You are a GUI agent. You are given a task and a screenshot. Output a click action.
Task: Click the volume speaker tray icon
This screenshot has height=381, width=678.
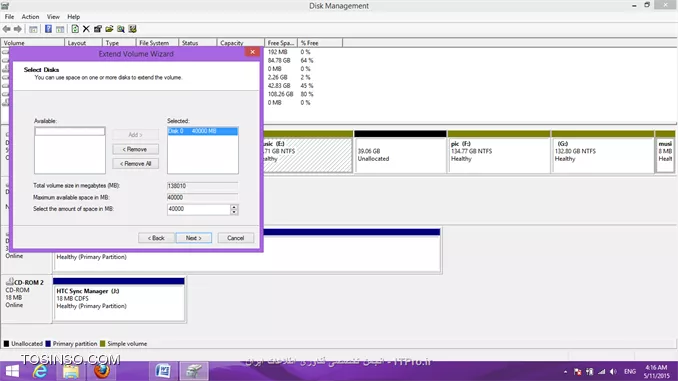coord(613,371)
